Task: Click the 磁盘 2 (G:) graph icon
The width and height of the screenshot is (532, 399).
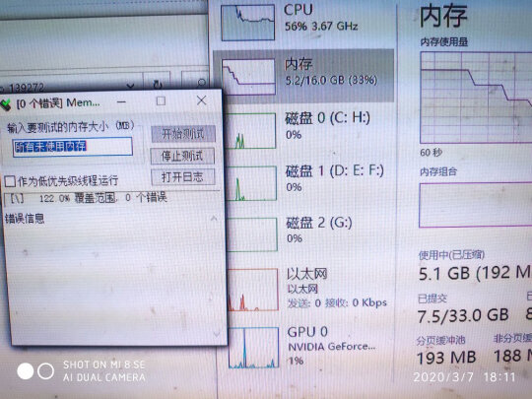Action: 253,234
